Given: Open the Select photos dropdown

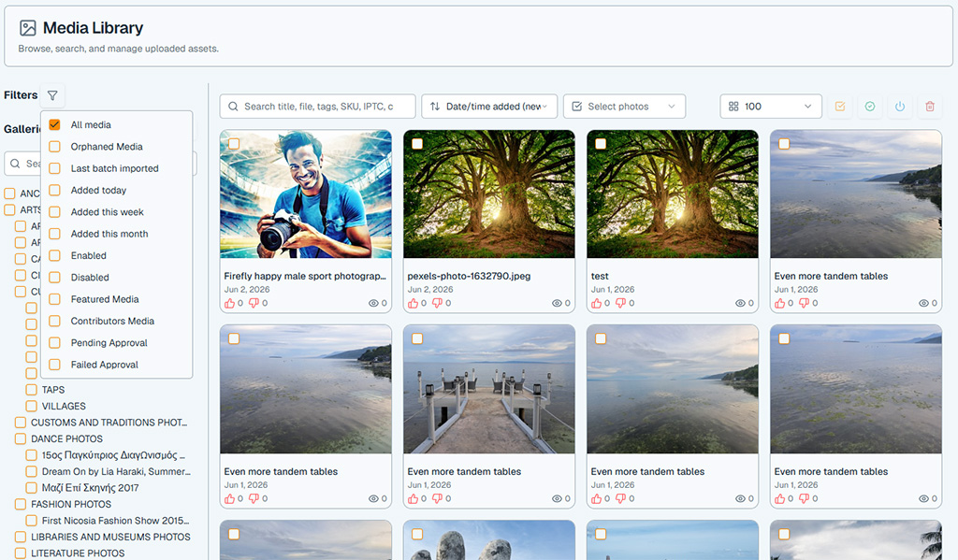Looking at the screenshot, I should (x=624, y=107).
